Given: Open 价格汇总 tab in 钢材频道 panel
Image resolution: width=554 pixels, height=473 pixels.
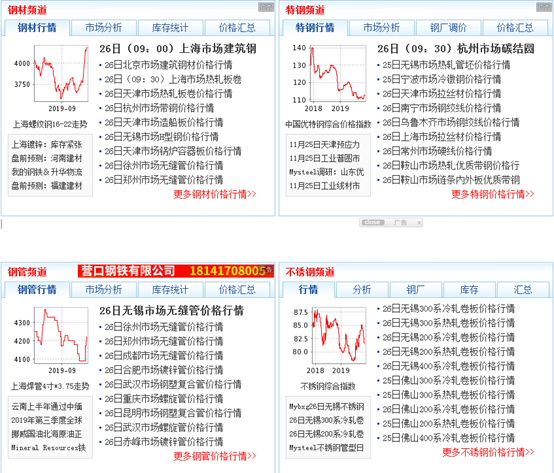Looking at the screenshot, I should click(237, 28).
